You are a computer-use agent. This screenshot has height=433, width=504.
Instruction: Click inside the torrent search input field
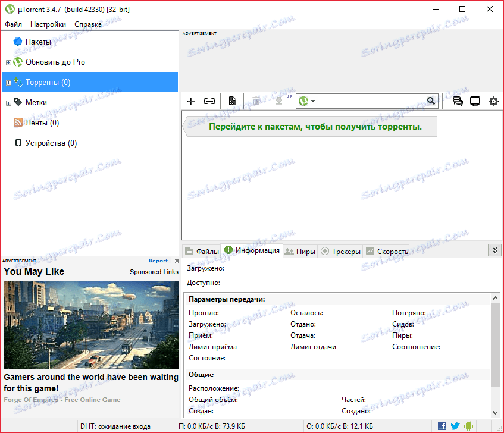click(369, 101)
